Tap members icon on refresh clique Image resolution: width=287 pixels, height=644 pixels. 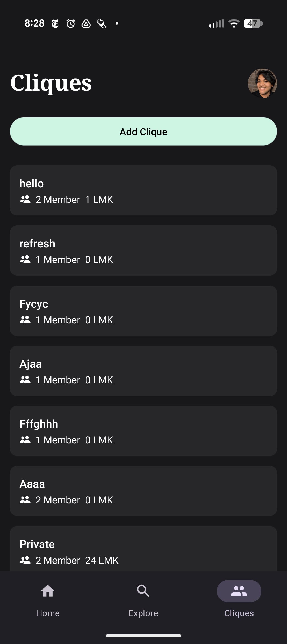(x=25, y=260)
